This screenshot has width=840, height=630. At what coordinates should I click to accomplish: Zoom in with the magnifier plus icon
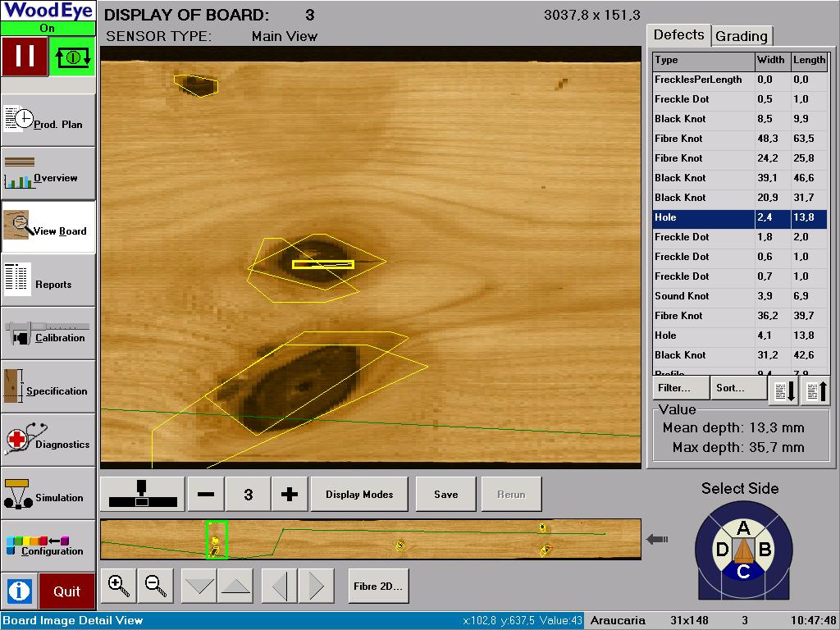118,586
